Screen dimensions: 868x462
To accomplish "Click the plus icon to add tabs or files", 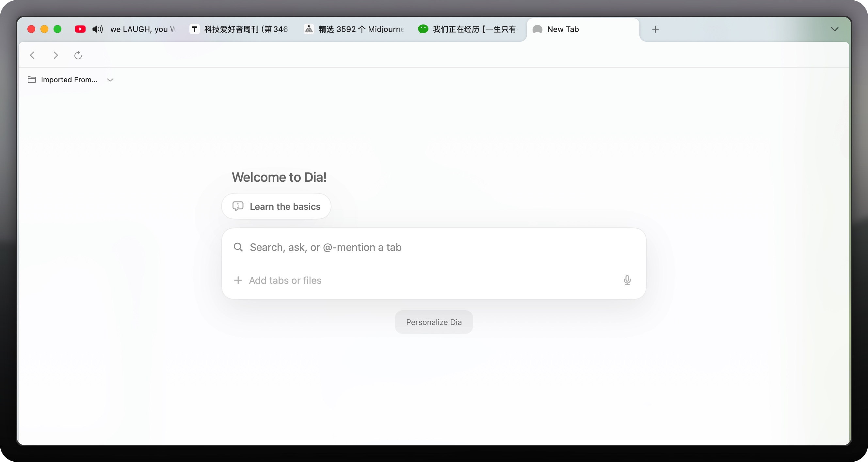I will point(238,280).
